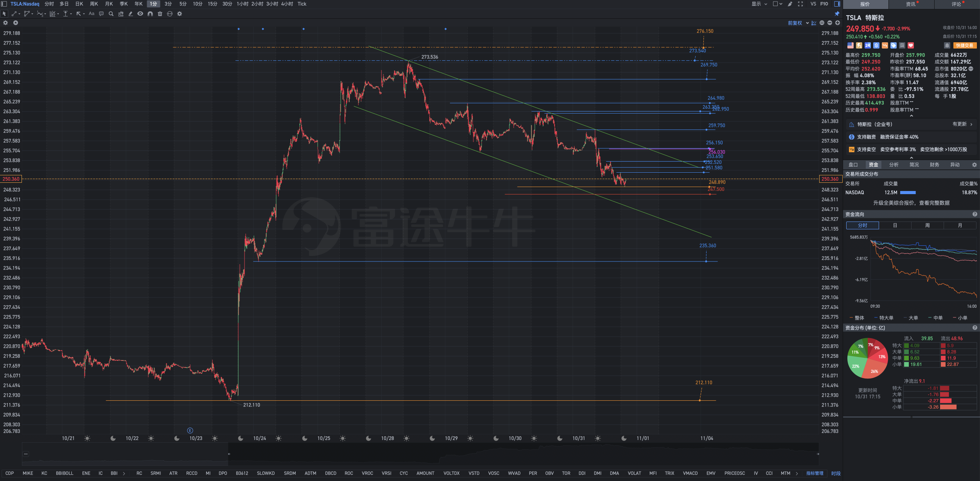The height and width of the screenshot is (481, 980).
Task: Open drawing toolbar settings gear
Action: point(180,14)
